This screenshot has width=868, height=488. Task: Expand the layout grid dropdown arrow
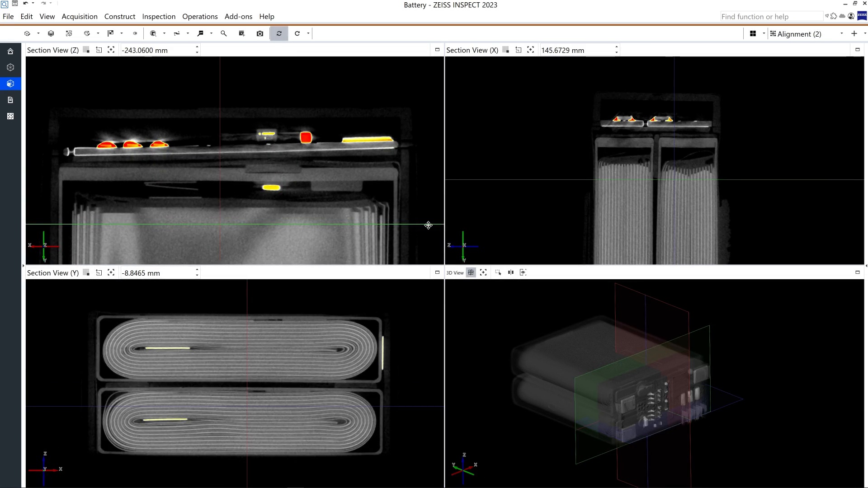[764, 34]
